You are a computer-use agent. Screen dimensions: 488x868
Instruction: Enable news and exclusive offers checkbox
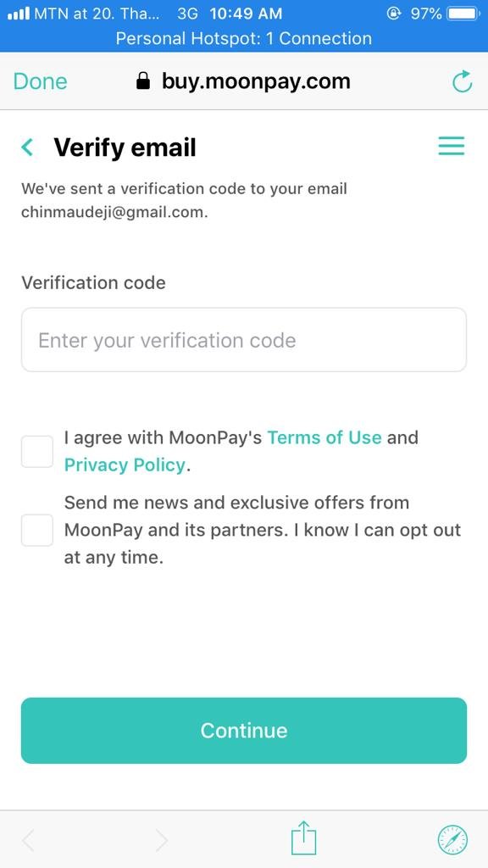[x=37, y=531]
